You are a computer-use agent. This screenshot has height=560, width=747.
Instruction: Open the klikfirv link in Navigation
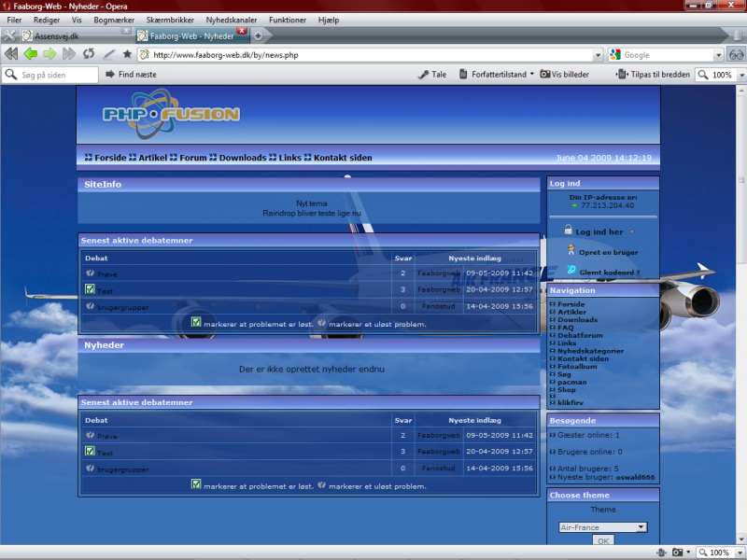pyautogui.click(x=571, y=402)
